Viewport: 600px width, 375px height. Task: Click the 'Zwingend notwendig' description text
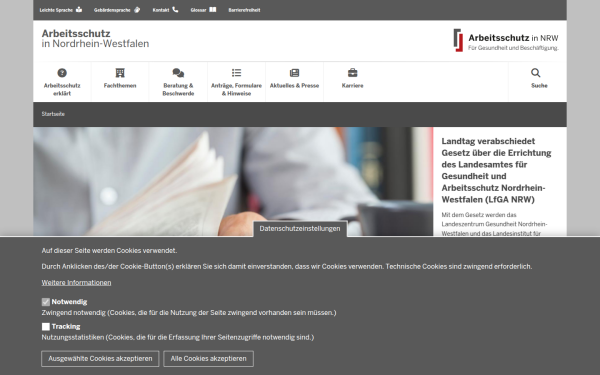tap(189, 313)
